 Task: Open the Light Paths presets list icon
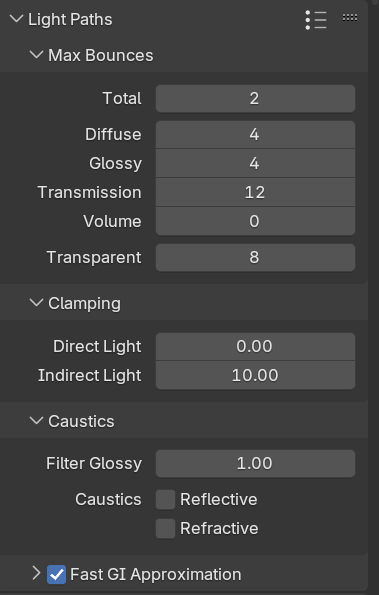click(x=316, y=20)
